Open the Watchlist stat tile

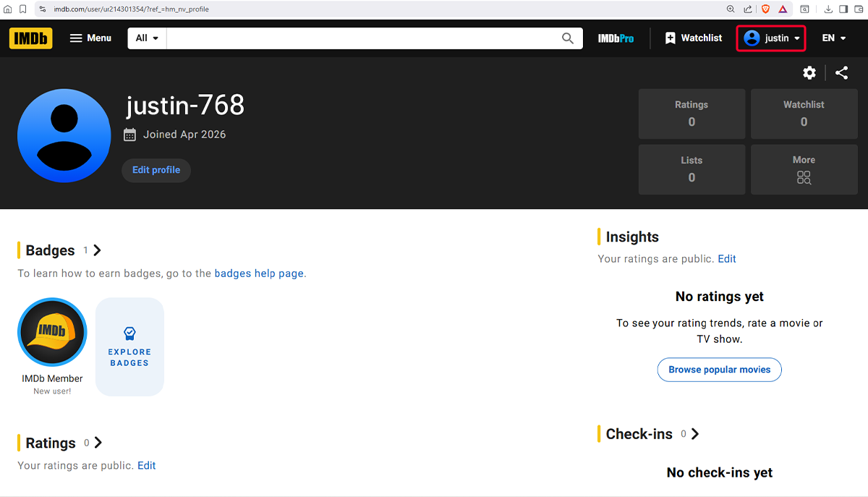coord(804,114)
